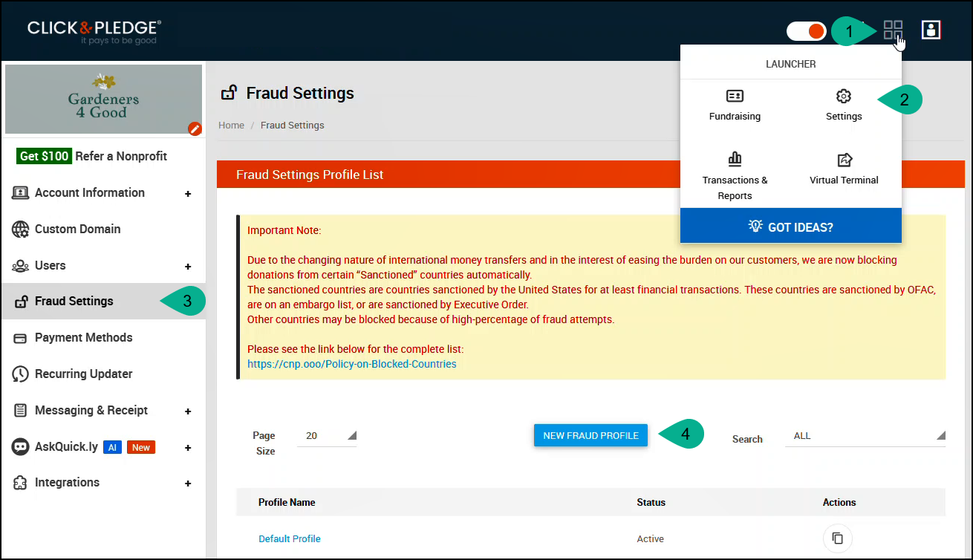Screen dimensions: 973x560
Task: Click the Actions column header
Action: click(839, 503)
